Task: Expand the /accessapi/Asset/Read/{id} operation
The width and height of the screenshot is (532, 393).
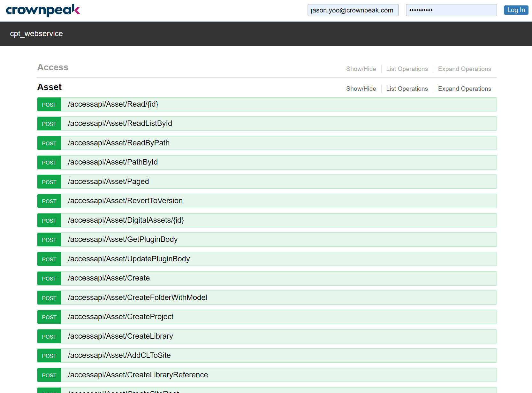Action: point(113,104)
